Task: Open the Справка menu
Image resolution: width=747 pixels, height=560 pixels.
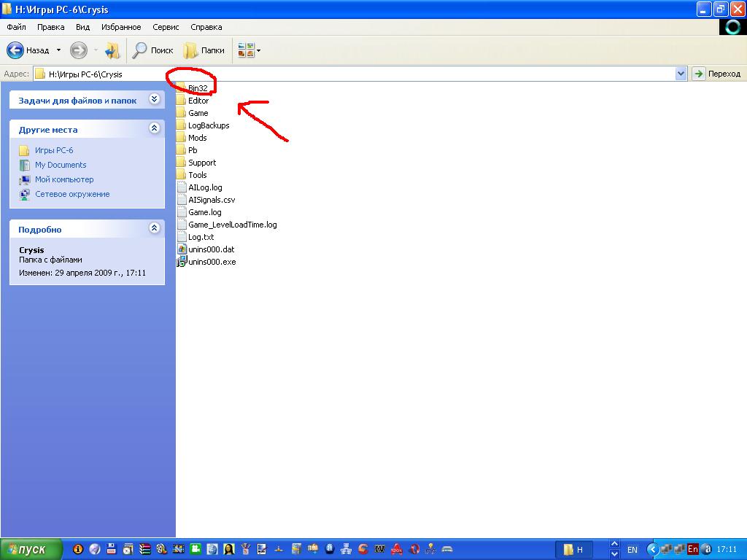Action: click(206, 27)
